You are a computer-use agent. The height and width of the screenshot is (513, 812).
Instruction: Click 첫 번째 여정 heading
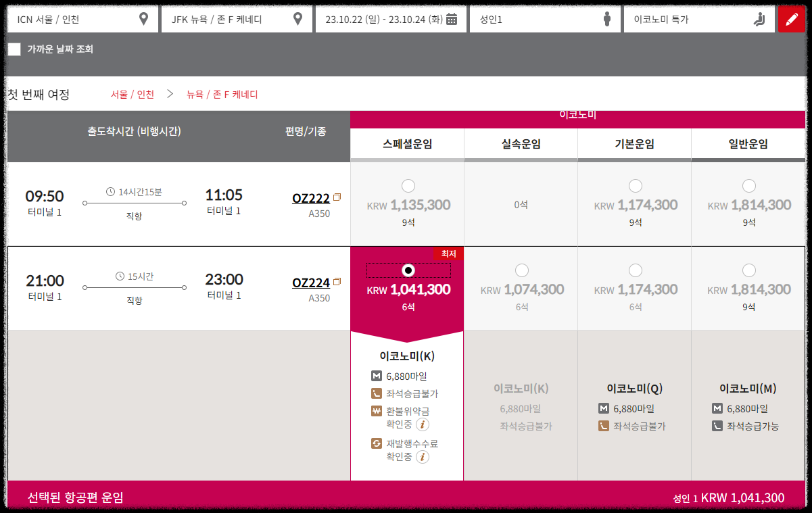click(x=38, y=95)
